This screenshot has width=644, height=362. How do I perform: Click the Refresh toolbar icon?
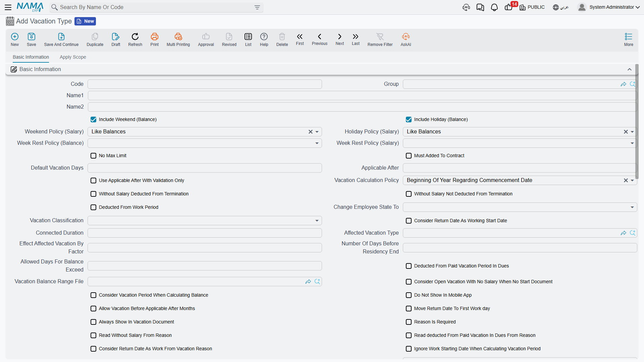pyautogui.click(x=135, y=37)
